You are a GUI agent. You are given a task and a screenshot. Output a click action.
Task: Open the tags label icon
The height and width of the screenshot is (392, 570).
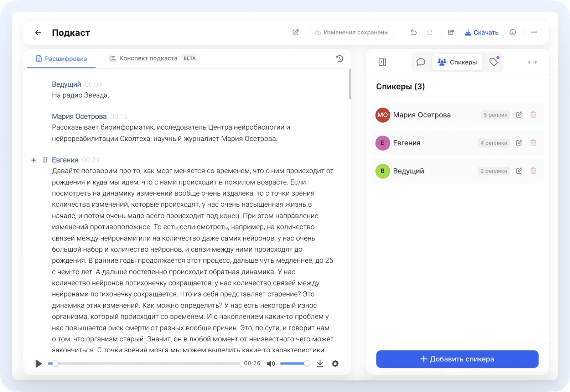(494, 62)
